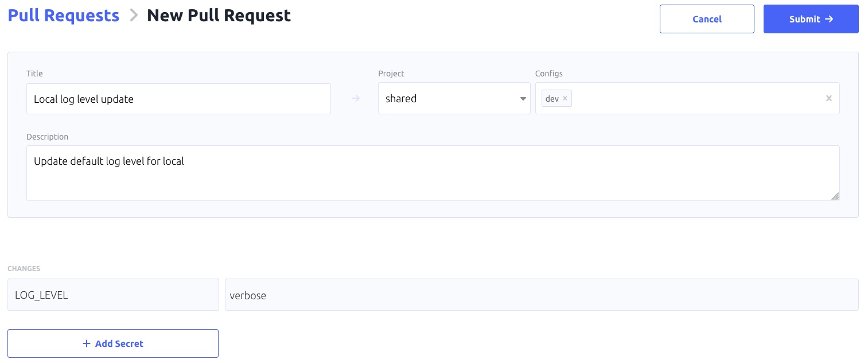Click the dev tag label
Screen dimensions: 868x363
click(x=552, y=98)
